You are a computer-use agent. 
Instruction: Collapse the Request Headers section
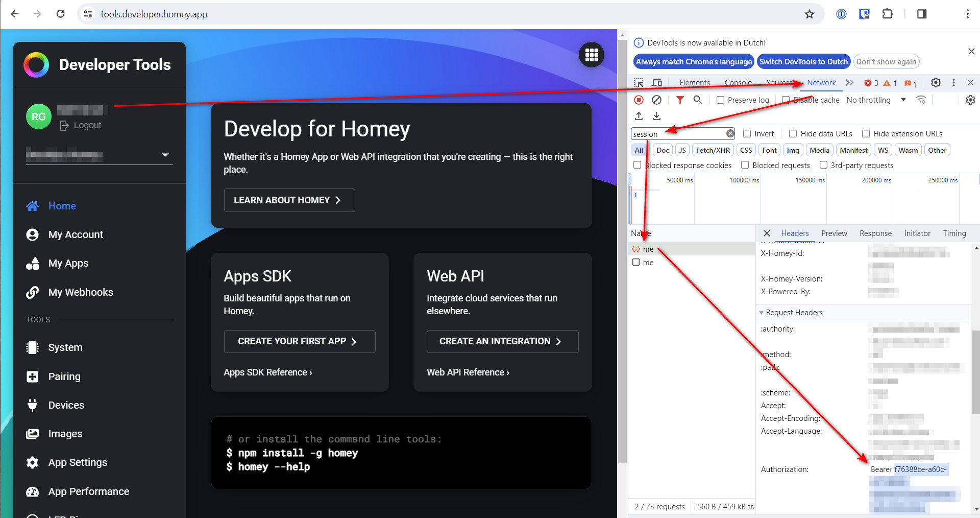[x=761, y=313]
